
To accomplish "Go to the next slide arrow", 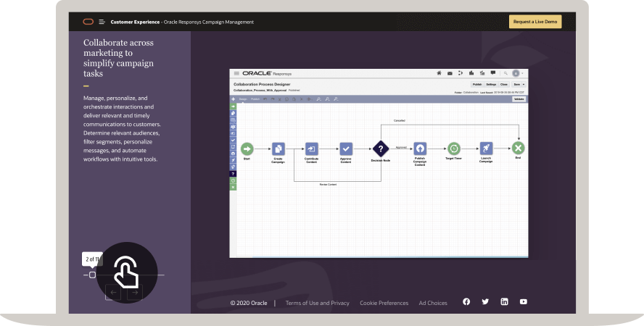I will pyautogui.click(x=135, y=293).
